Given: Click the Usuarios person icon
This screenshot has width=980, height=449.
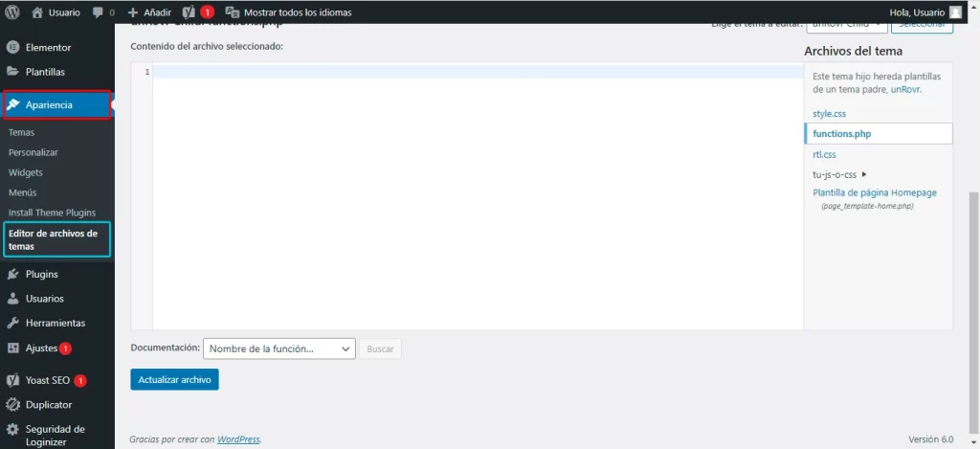Looking at the screenshot, I should (x=12, y=299).
